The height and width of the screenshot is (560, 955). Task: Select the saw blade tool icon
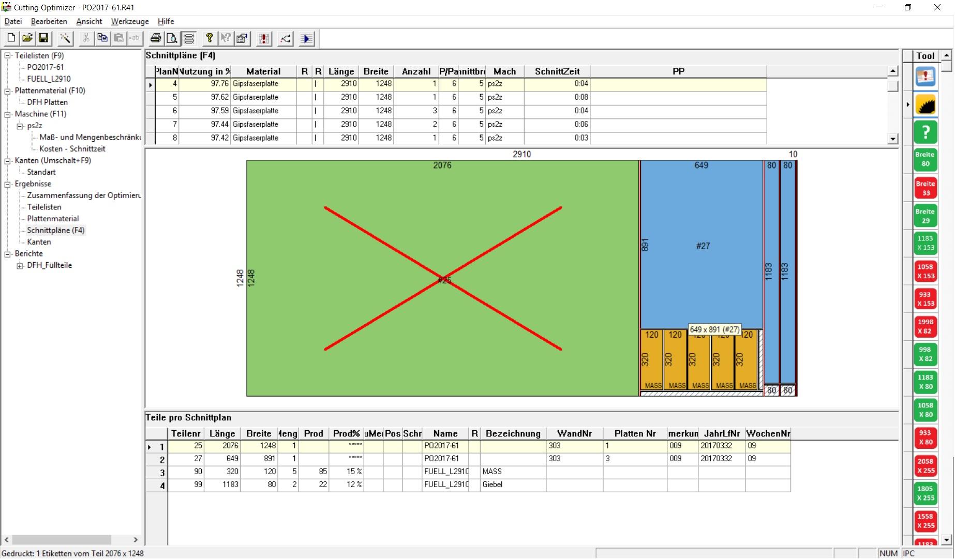[x=926, y=105]
